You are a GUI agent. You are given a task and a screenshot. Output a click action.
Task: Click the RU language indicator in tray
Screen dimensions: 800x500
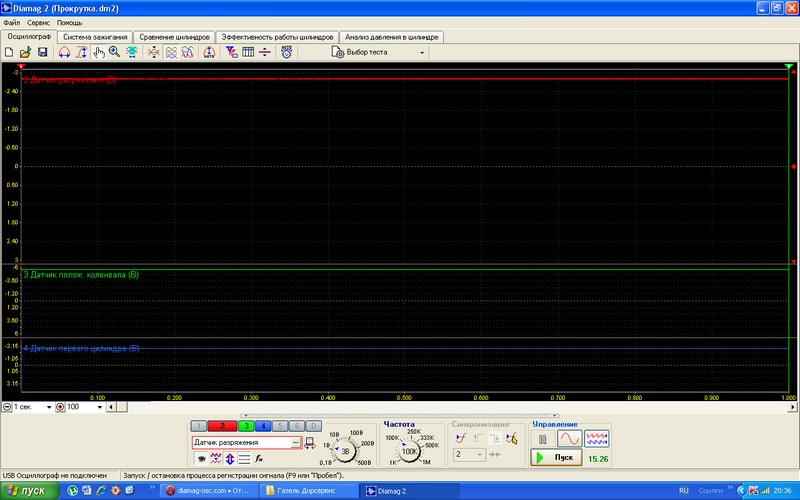684,491
